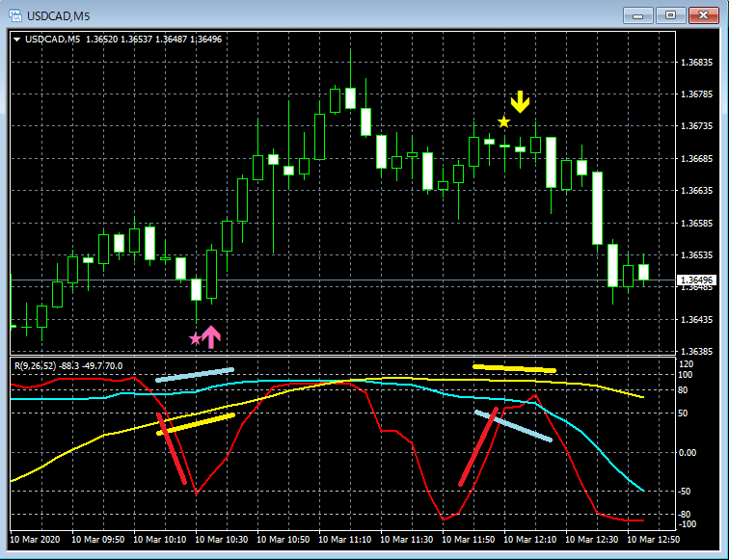Click the price scale value 1.36835
This screenshot has height=560, width=729.
[x=696, y=63]
